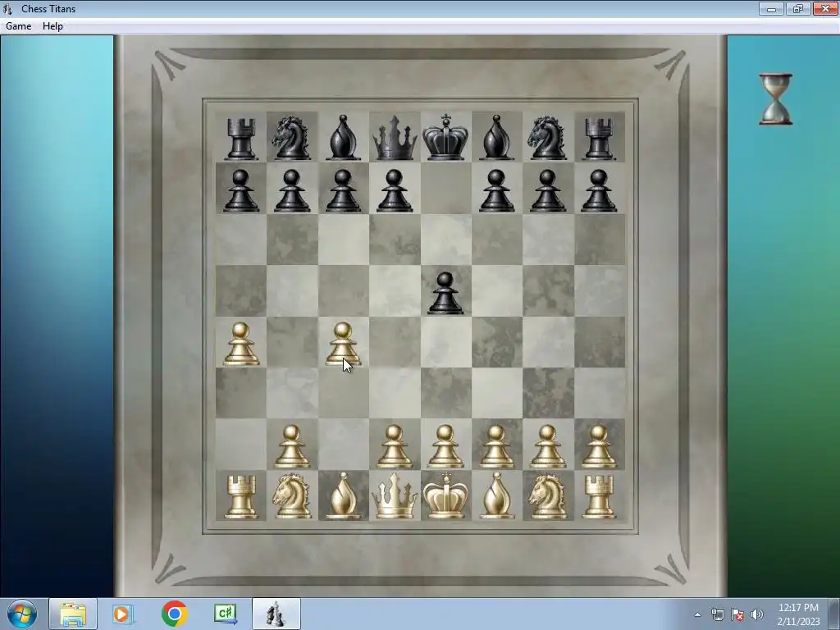Select the white pawn on c4
Image resolution: width=840 pixels, height=630 pixels.
point(343,344)
